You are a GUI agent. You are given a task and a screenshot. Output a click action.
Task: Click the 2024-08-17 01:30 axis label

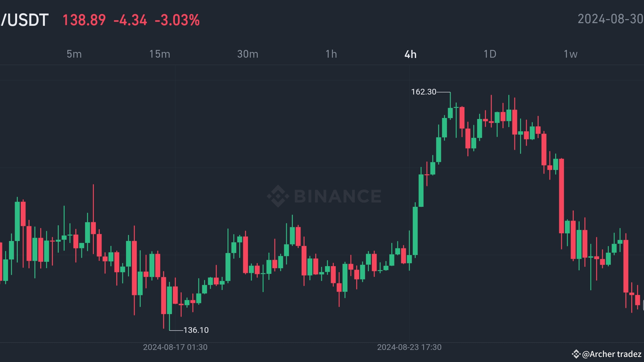(x=175, y=347)
